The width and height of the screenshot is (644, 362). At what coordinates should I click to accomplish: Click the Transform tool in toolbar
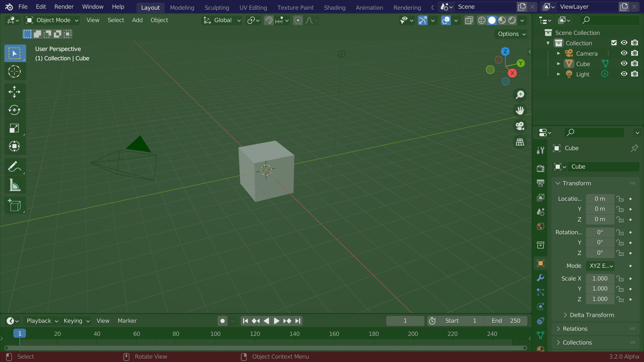tap(14, 146)
